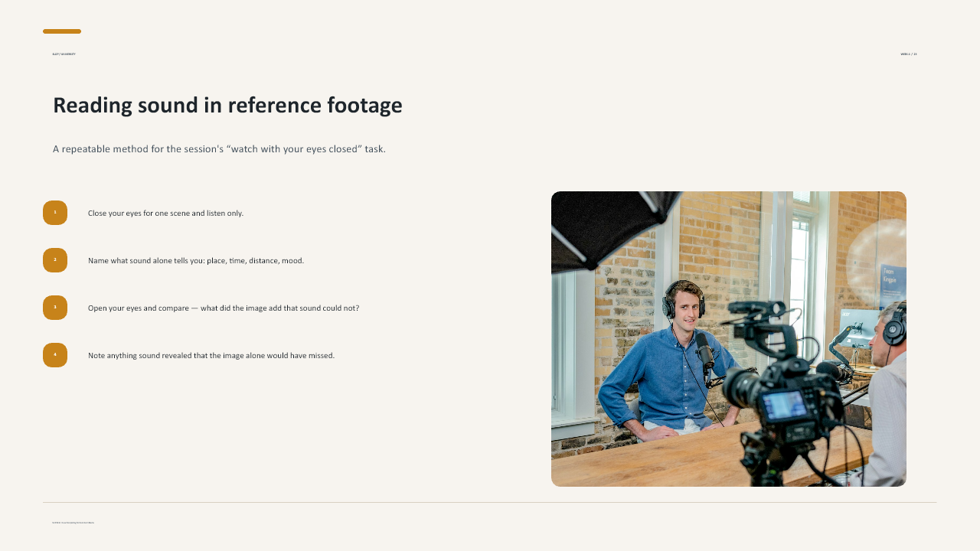Click the subtitle about the eyes closed task
The image size is (980, 551).
tap(219, 149)
